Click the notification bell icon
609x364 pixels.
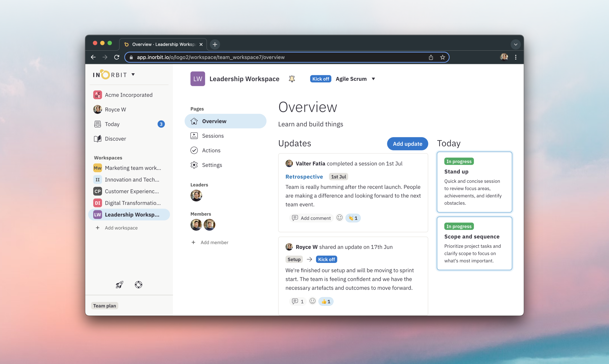click(292, 79)
